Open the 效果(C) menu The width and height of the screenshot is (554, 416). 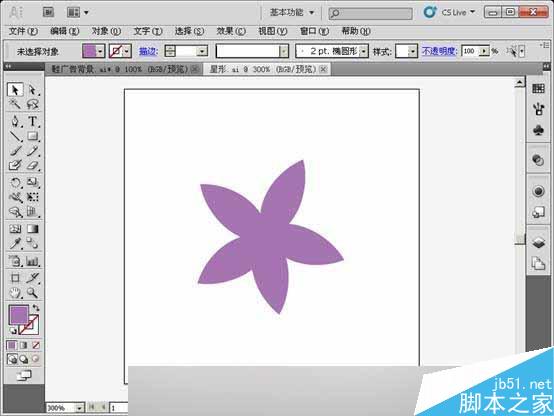(231, 31)
